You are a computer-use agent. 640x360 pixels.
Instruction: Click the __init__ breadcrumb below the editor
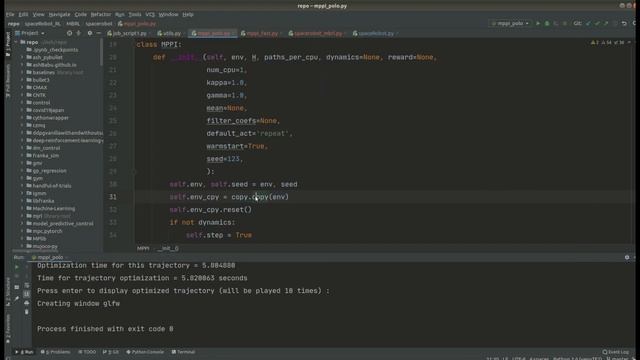[168, 248]
